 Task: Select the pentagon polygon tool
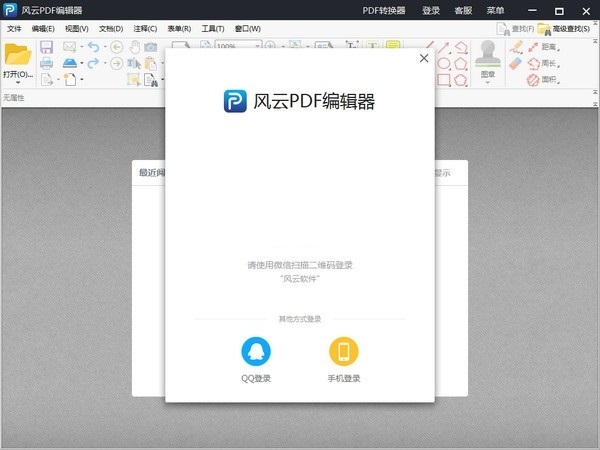point(461,64)
